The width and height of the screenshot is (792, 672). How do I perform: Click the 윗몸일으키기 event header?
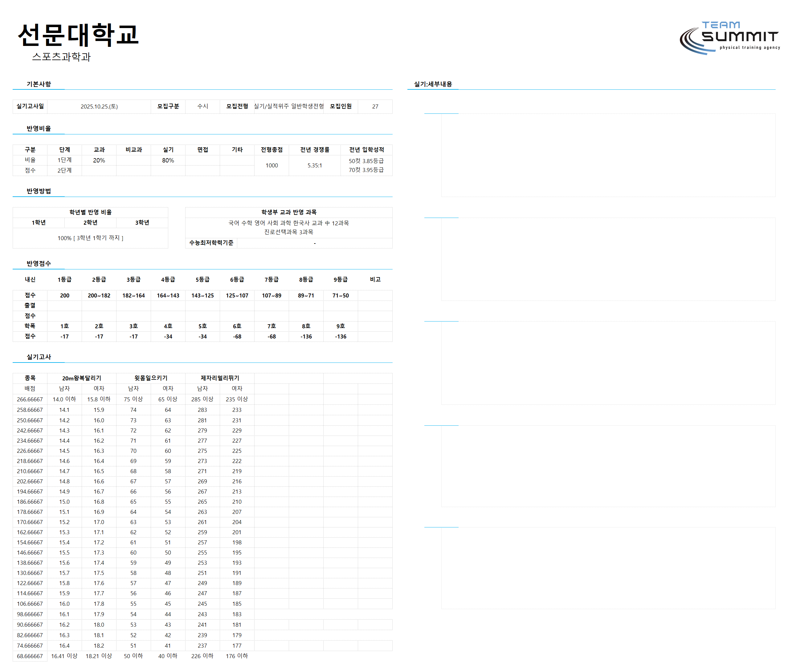(x=151, y=378)
